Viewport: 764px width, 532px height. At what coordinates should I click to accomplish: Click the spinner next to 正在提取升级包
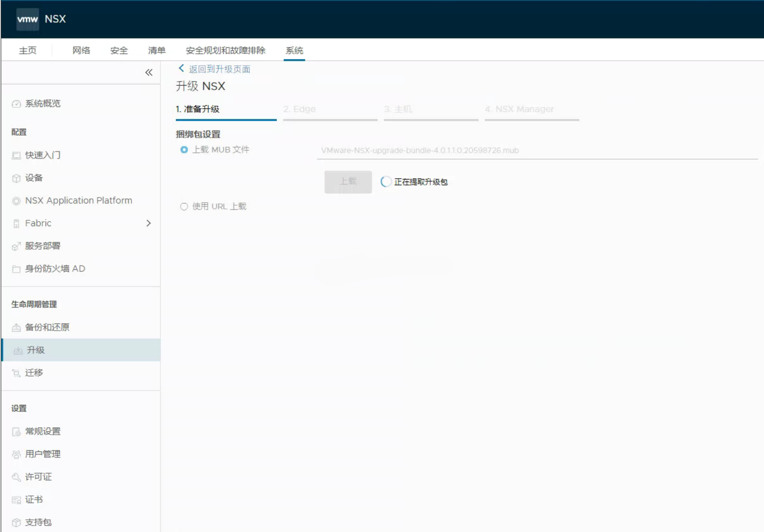coord(386,182)
